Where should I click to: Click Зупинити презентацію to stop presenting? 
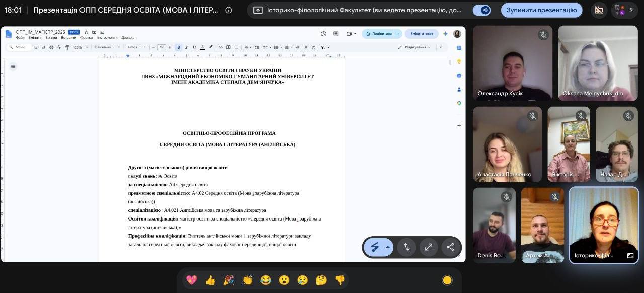tap(541, 10)
